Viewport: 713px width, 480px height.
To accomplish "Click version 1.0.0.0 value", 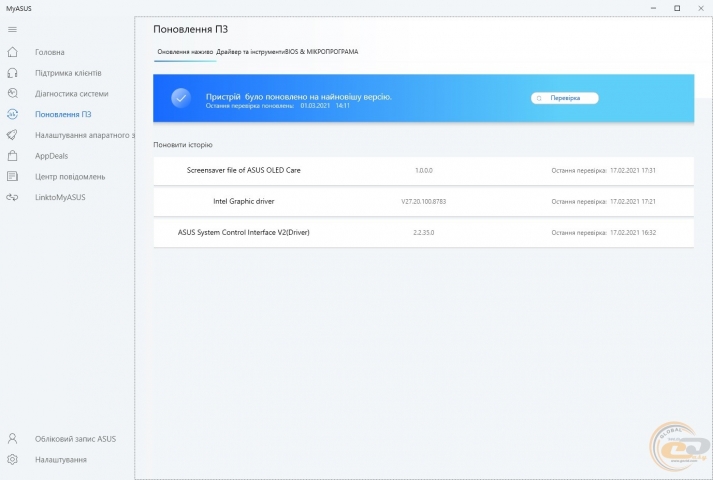I will pos(424,170).
